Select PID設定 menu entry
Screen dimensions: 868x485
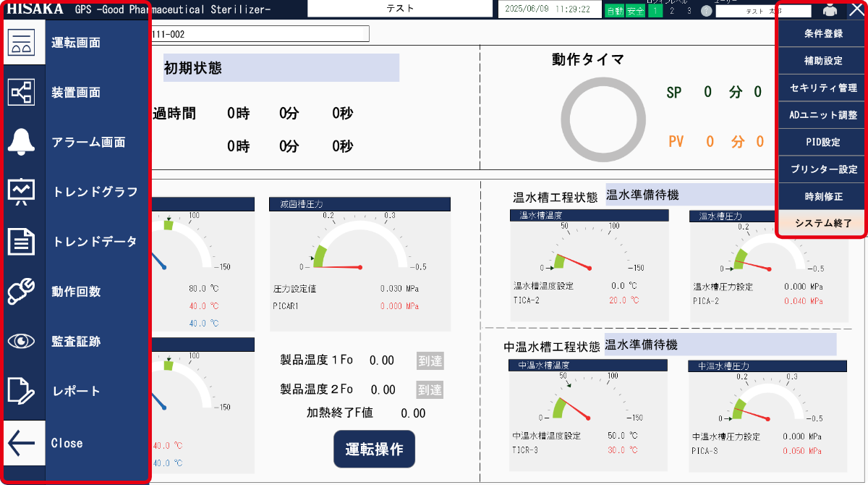point(822,143)
